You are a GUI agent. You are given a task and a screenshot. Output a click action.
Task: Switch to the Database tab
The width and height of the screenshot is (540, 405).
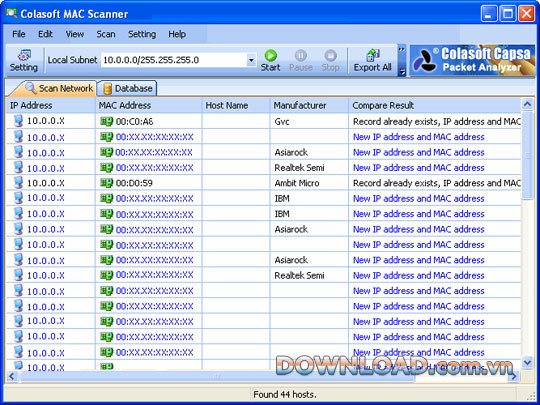[x=127, y=89]
